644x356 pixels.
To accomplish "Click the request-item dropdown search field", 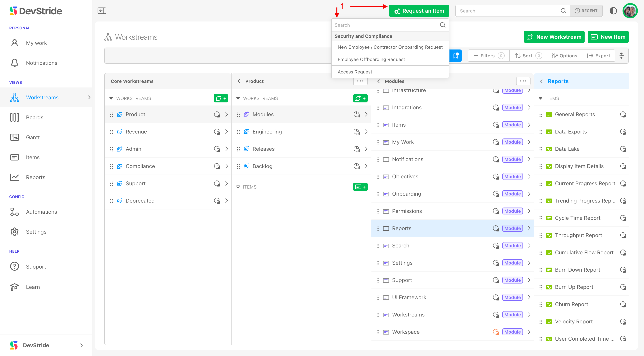I will pyautogui.click(x=385, y=25).
